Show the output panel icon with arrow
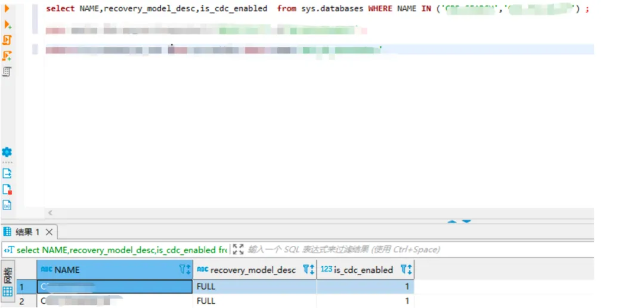 pos(7,174)
